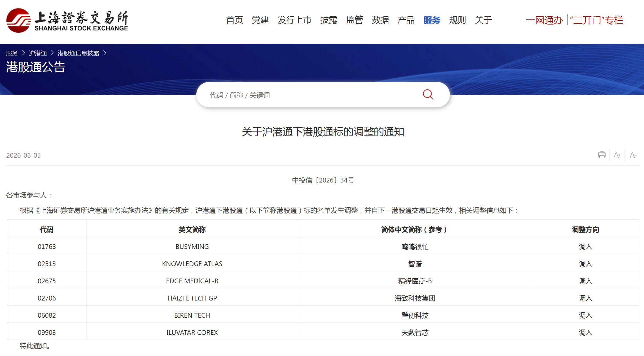The height and width of the screenshot is (356, 644).
Task: Go to 服务 breadcrumb
Action: tap(12, 53)
